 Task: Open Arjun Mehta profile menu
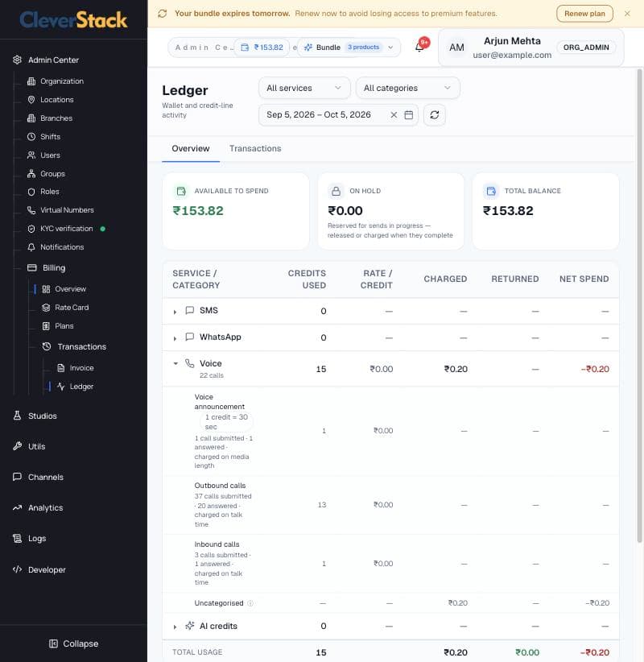click(531, 48)
